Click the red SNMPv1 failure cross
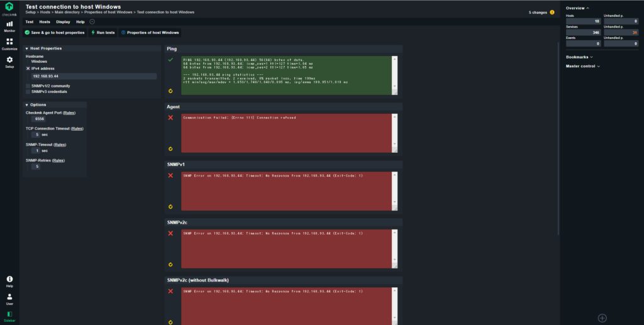The width and height of the screenshot is (644, 325). [x=170, y=175]
